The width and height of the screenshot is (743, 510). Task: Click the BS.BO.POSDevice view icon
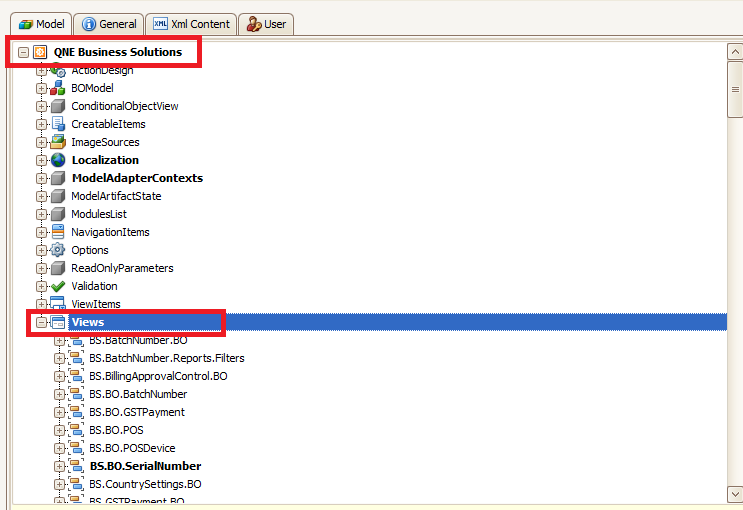pyautogui.click(x=76, y=448)
